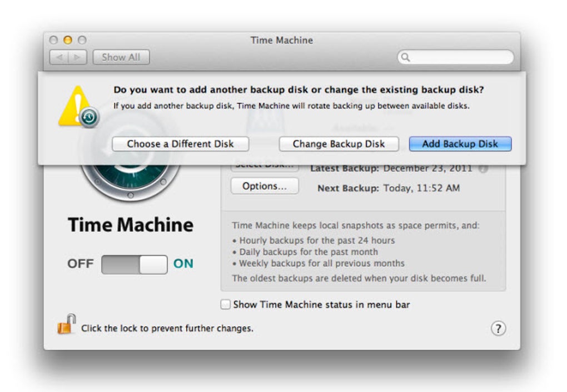Click the Add Backup Disk button
The height and width of the screenshot is (392, 567).
[x=460, y=143]
